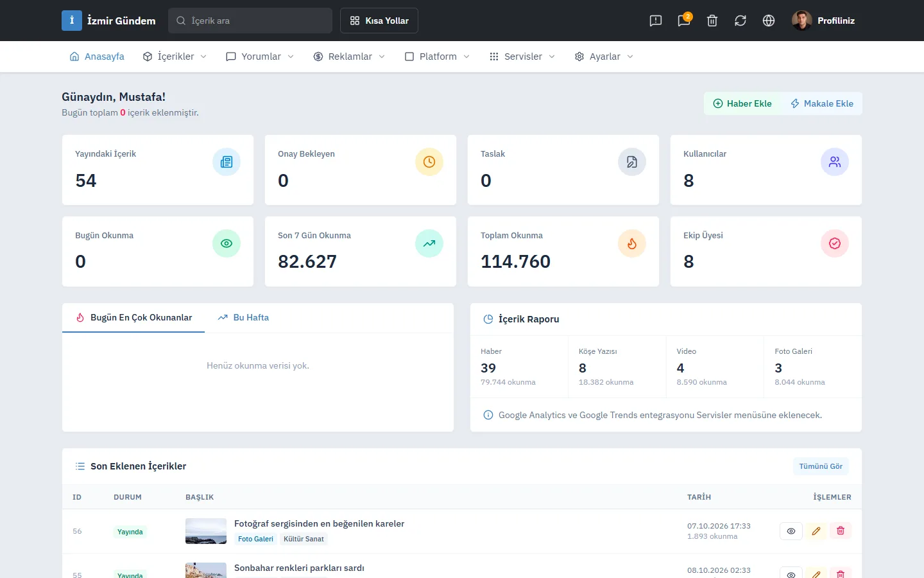Delete the Fotoğraf sergisinden row via trash icon

pyautogui.click(x=841, y=531)
